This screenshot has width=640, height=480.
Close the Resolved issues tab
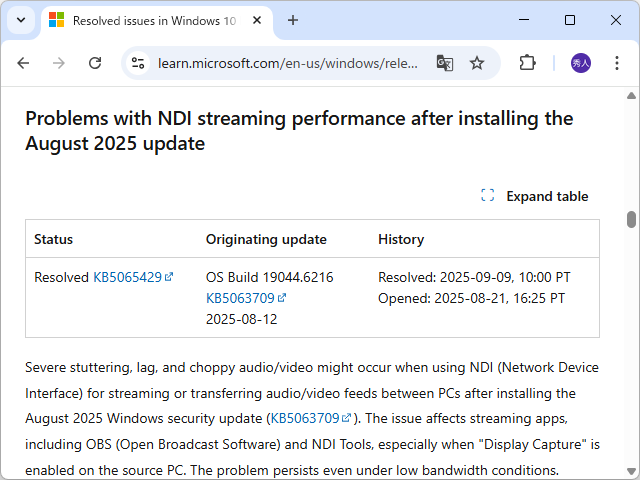[257, 20]
